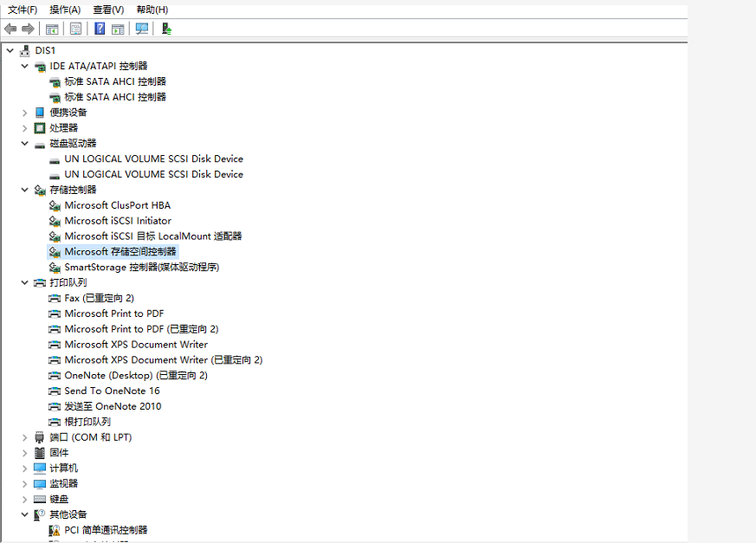The image size is (756, 543).
Task: Select OneNote (Desktop) (已重定向 2)
Action: tap(136, 375)
